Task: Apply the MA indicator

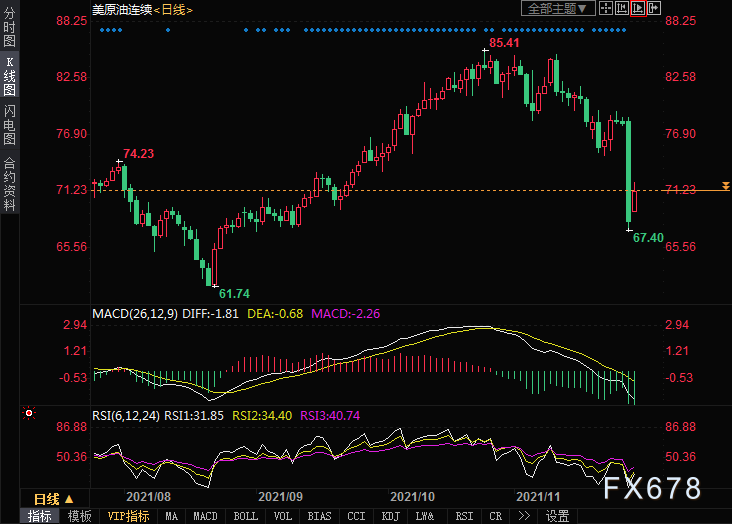Action: click(171, 516)
